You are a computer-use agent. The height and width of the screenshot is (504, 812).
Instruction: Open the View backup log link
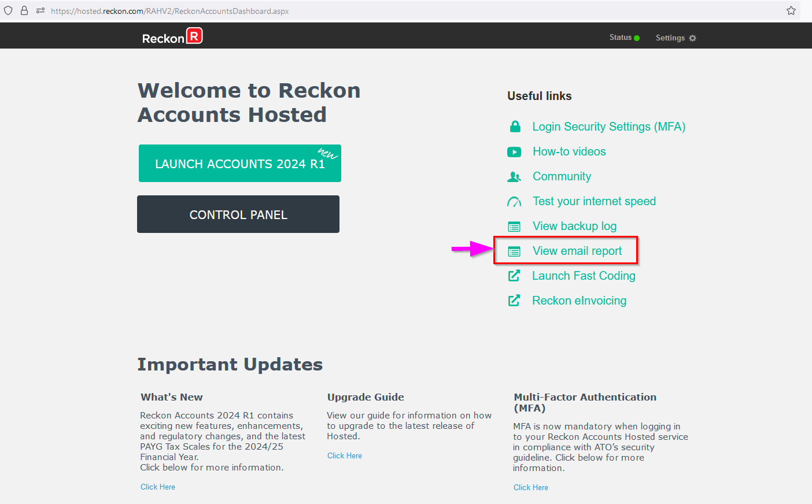[575, 226]
